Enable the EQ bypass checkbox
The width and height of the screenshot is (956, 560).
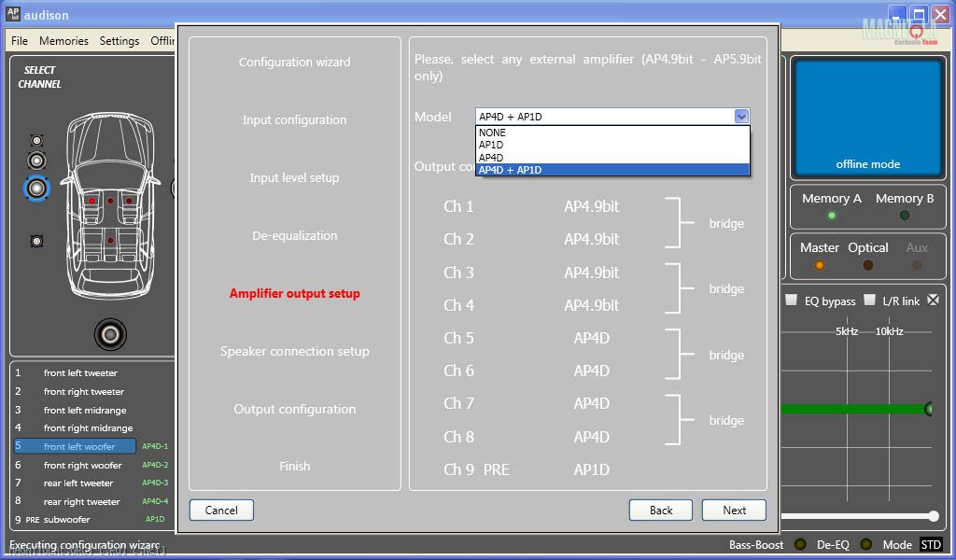(x=792, y=300)
